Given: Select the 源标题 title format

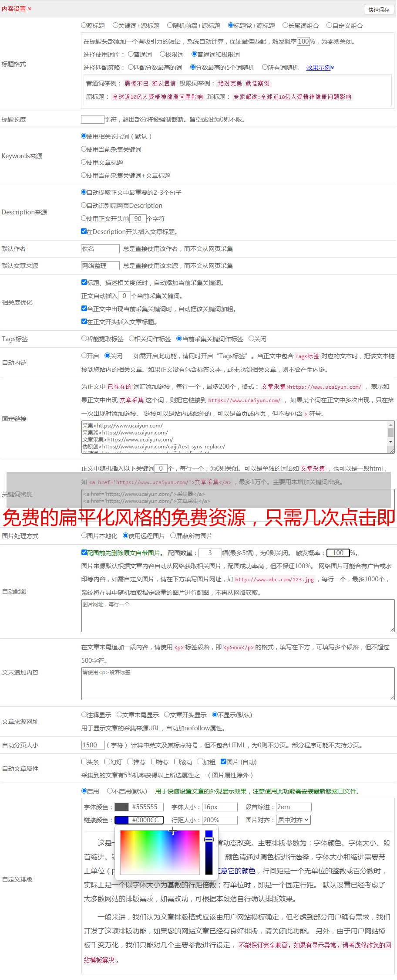Looking at the screenshot, I should [84, 25].
